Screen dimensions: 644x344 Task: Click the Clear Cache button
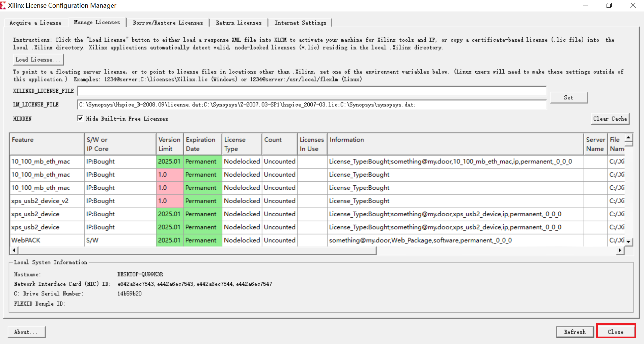[x=610, y=119]
